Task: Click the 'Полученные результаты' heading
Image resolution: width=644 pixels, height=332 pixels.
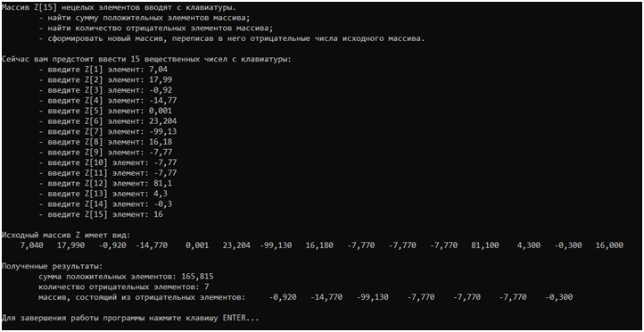Action: (x=54, y=266)
